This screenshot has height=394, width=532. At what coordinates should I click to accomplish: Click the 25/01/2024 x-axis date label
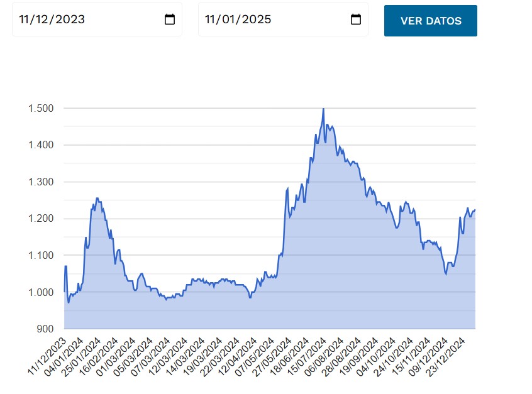point(81,356)
